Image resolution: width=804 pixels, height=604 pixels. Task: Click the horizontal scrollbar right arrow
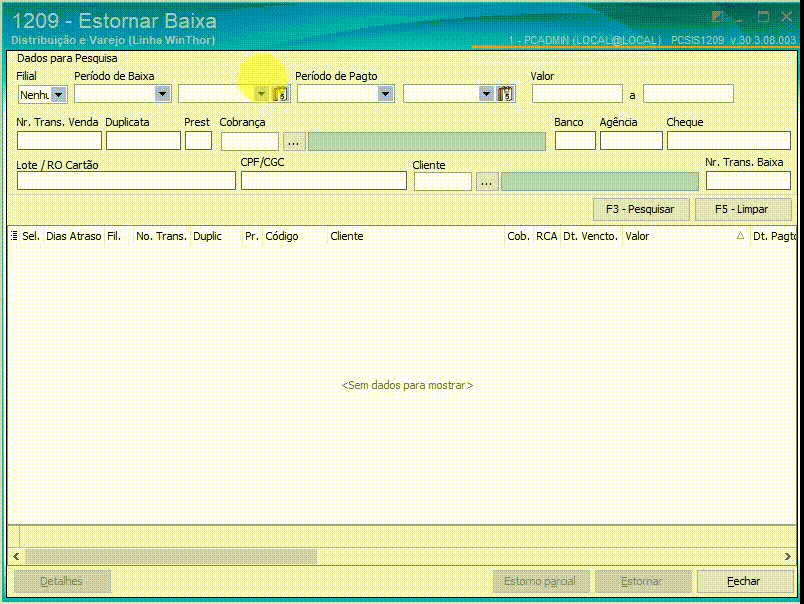(788, 556)
